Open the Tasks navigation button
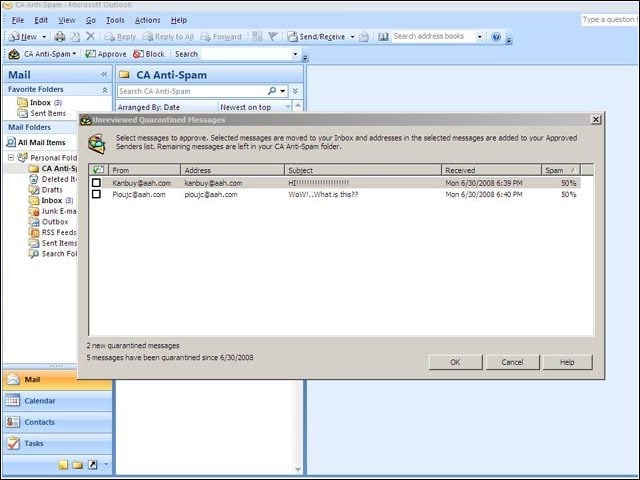This screenshot has height=480, width=640. tap(57, 443)
